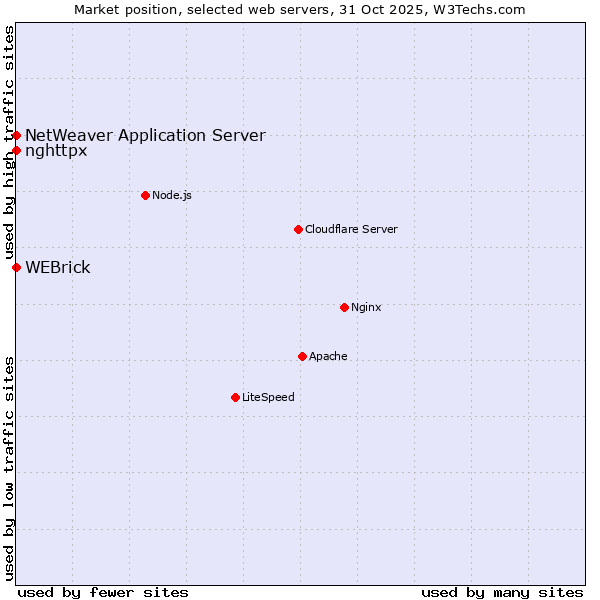Screen dimensions: 600x600
Task: Click the LiteSpeed text label
Action: pos(268,397)
